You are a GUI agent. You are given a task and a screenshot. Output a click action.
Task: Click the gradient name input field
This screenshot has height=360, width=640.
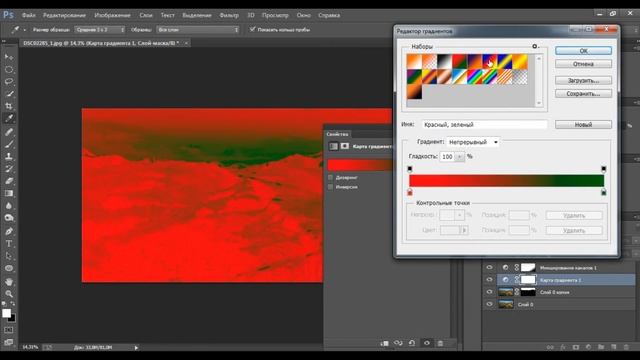(484, 124)
